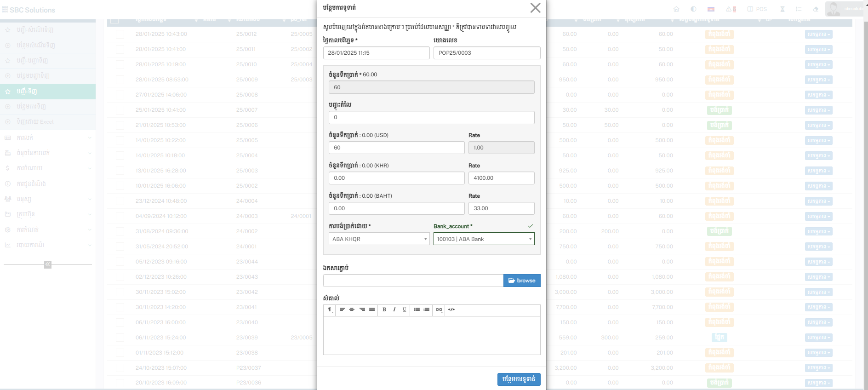
Task: Open the link insert menu in editor
Action: tap(439, 310)
